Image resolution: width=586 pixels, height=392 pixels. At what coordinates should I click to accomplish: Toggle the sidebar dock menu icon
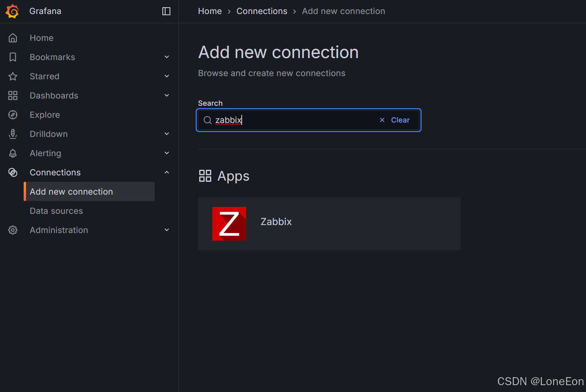click(166, 11)
